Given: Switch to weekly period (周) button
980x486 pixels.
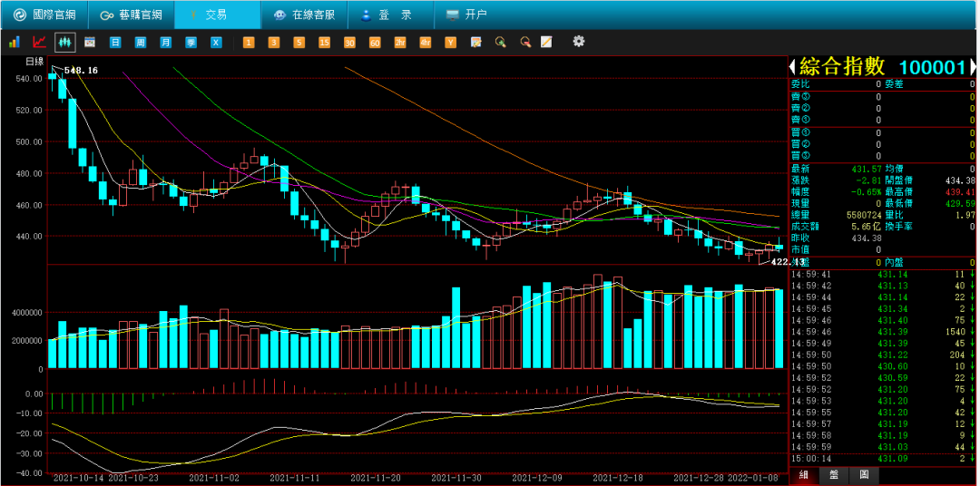Looking at the screenshot, I should click(140, 43).
